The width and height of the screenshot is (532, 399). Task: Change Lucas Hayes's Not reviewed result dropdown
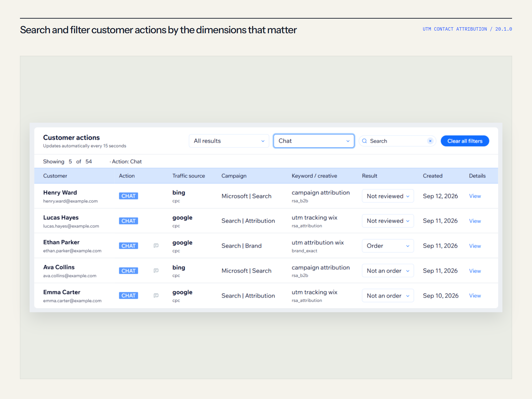click(388, 221)
